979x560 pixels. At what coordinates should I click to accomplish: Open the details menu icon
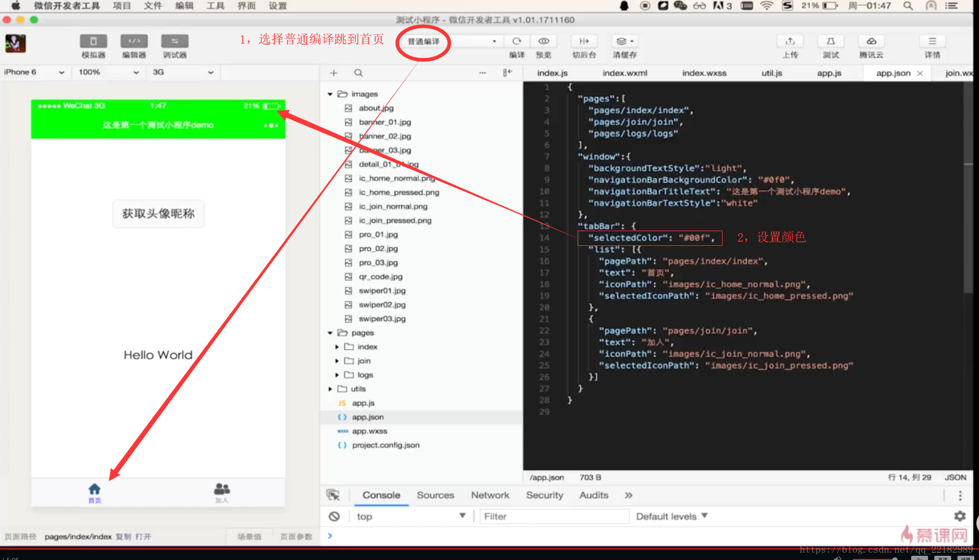click(932, 41)
